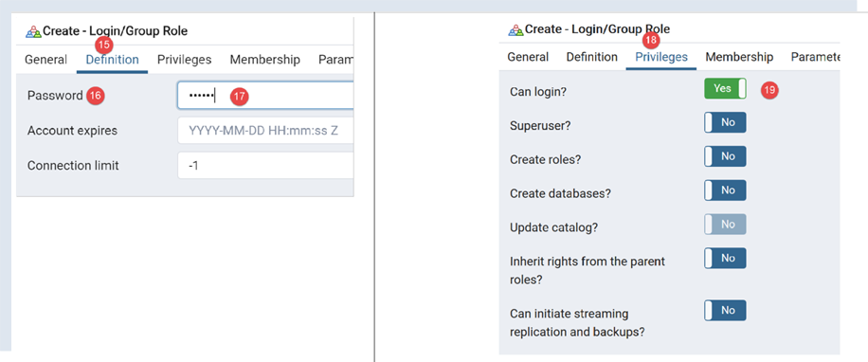Open General tab in left dialog
The width and height of the screenshot is (868, 362).
coord(45,60)
